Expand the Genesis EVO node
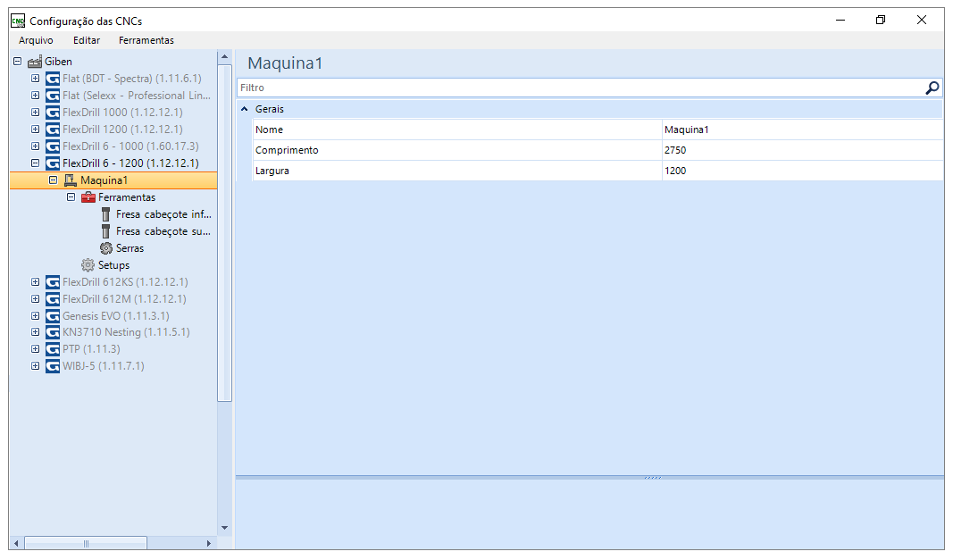 35,316
